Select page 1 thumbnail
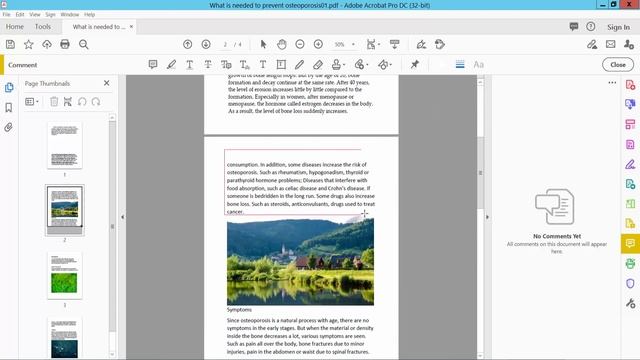640x360 pixels. [x=64, y=145]
